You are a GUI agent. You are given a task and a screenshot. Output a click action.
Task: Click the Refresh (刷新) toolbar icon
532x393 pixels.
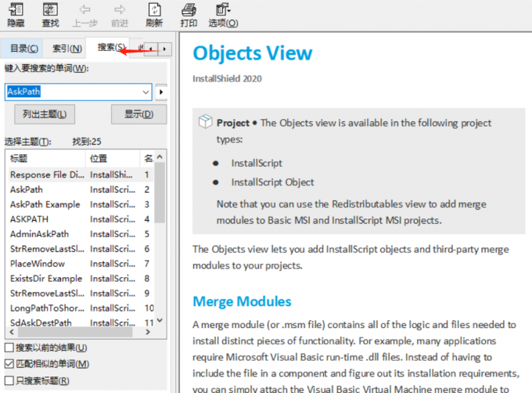(x=154, y=10)
